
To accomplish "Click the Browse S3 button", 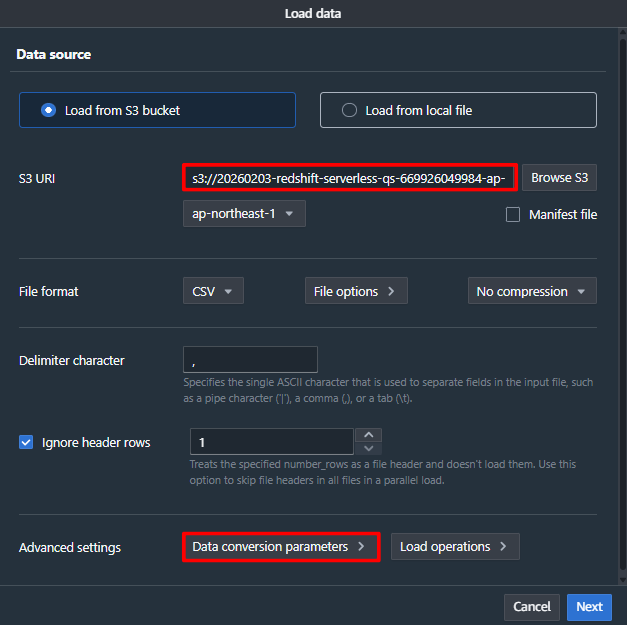I will pos(559,178).
